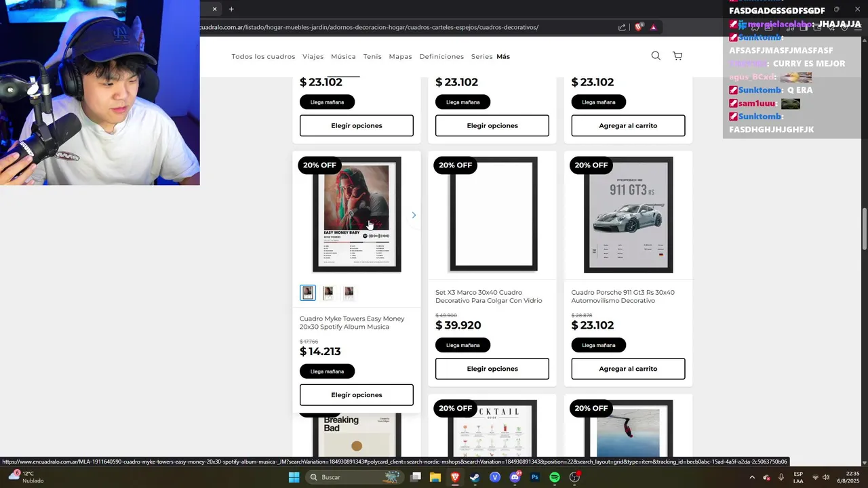Viewport: 868px width, 488px height.
Task: Select second Myke Towers variant thumbnail
Action: (328, 292)
